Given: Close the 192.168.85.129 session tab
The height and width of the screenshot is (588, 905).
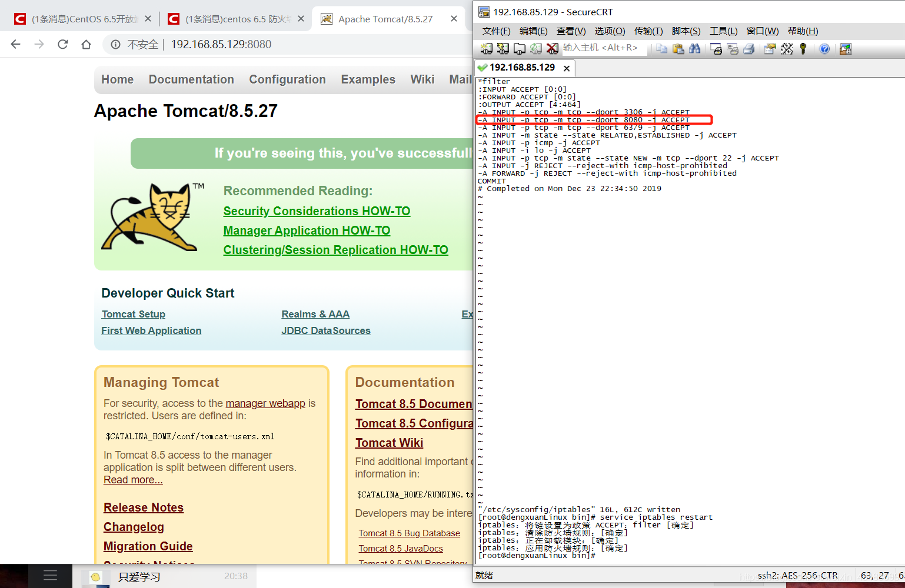Looking at the screenshot, I should [567, 68].
